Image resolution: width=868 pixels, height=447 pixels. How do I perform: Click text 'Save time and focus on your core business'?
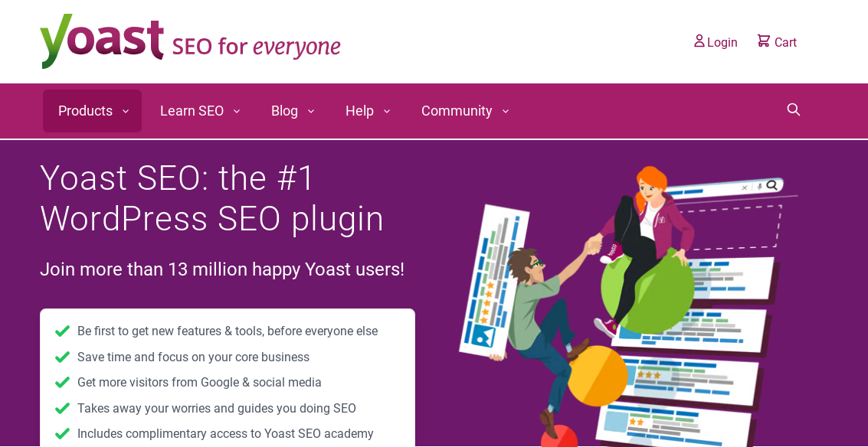[x=193, y=357]
